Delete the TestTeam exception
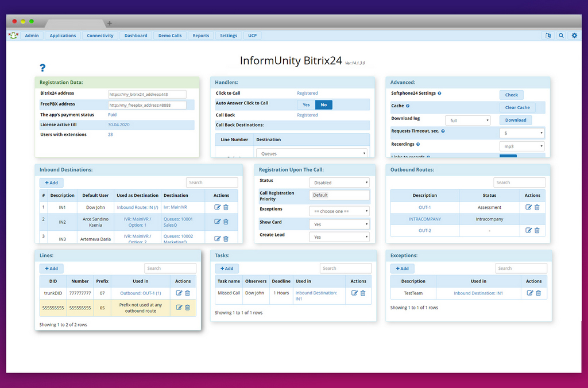The image size is (588, 388). click(537, 293)
